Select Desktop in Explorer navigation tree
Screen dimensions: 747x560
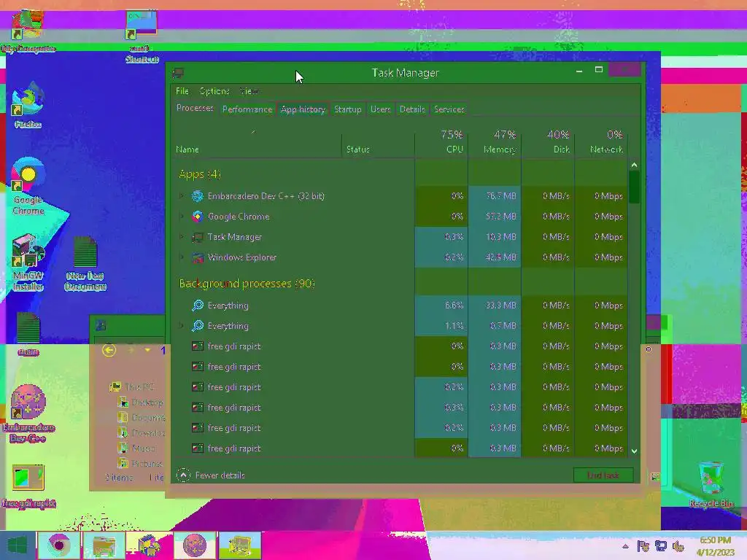[x=141, y=402]
